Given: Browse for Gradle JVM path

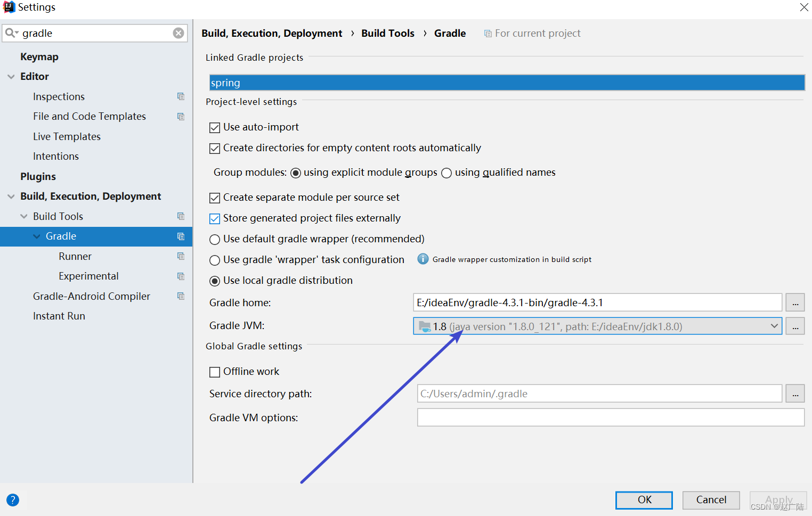Looking at the screenshot, I should click(795, 326).
